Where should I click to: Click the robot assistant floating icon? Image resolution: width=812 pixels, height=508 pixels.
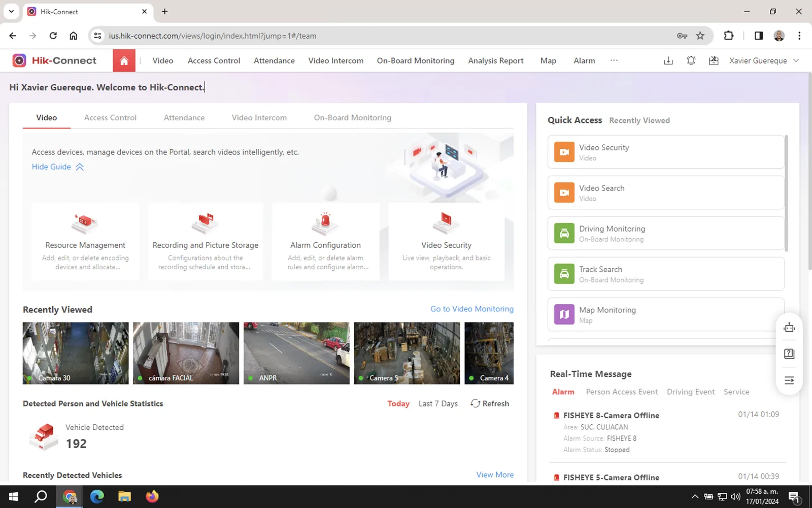click(789, 328)
